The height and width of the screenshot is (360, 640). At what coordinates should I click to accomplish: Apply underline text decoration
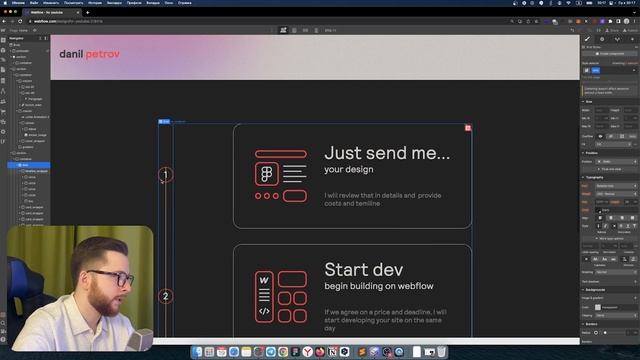pyautogui.click(x=628, y=226)
